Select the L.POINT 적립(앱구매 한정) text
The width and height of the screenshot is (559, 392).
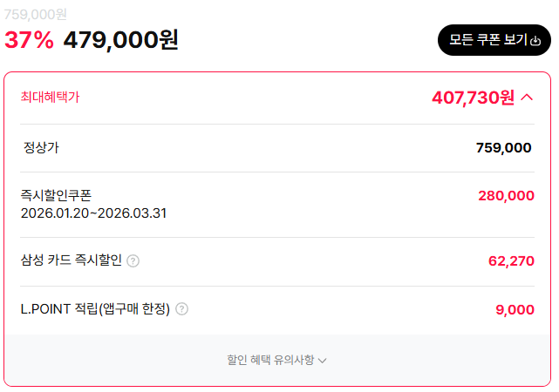click(94, 308)
